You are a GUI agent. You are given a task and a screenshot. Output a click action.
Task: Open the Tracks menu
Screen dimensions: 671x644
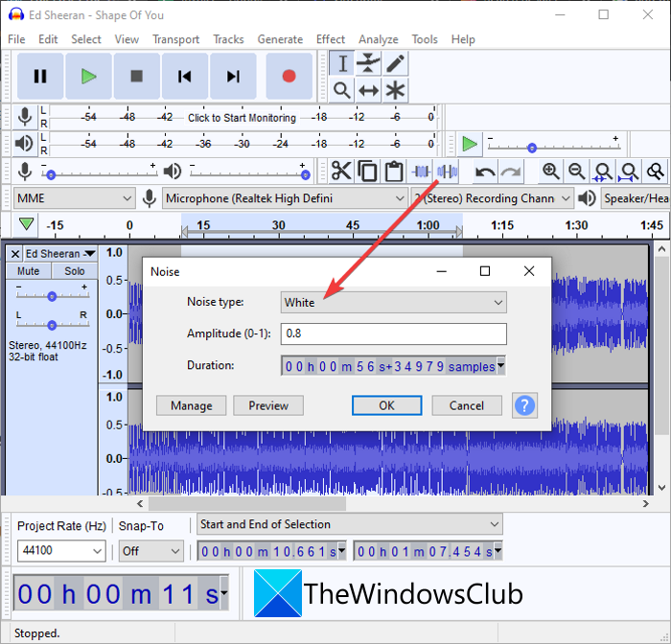coord(228,39)
